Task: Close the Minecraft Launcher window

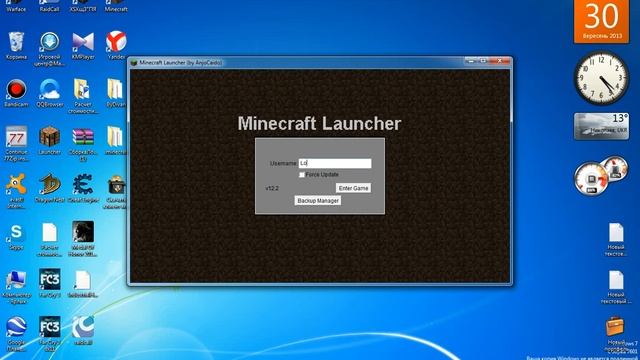Action: [500, 61]
